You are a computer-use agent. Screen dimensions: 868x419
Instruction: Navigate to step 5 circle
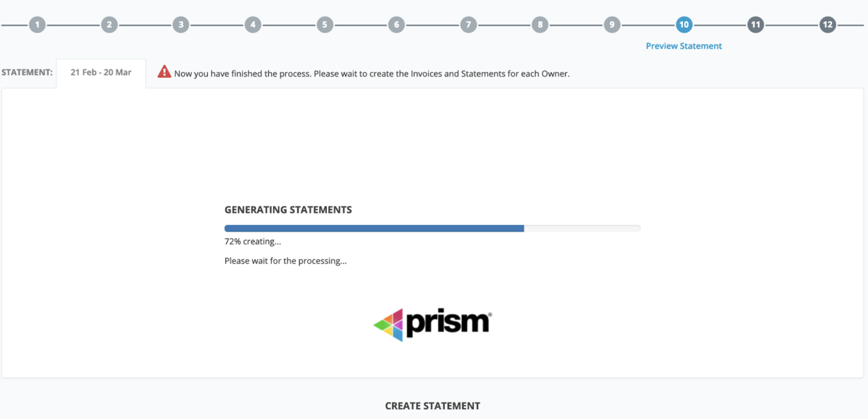(325, 25)
